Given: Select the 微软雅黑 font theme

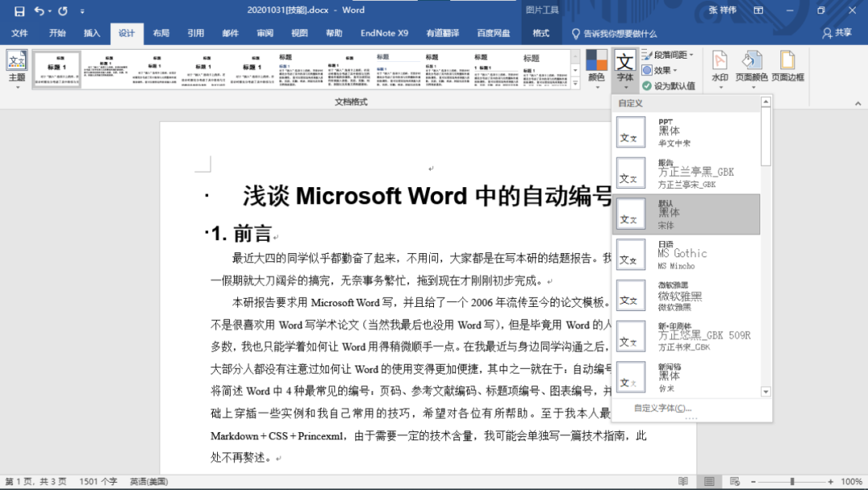Looking at the screenshot, I should 686,296.
